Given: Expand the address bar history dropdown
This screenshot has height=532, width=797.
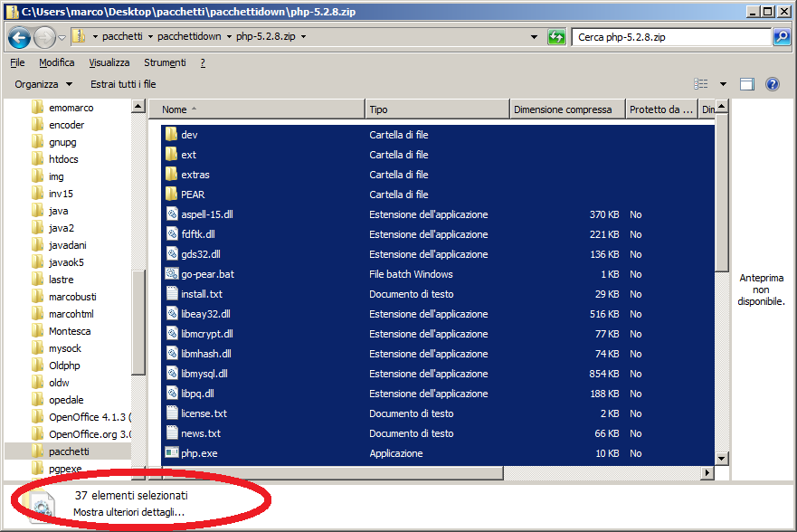Looking at the screenshot, I should [x=536, y=37].
